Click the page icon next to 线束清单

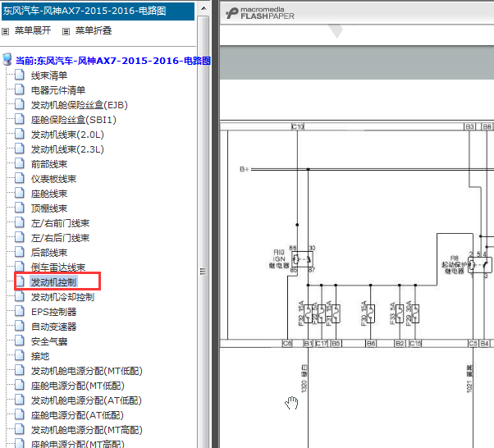[x=20, y=75]
